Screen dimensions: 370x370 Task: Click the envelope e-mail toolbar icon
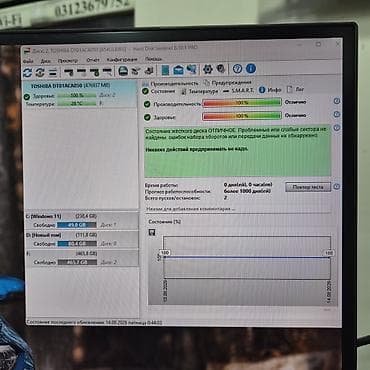click(178, 70)
